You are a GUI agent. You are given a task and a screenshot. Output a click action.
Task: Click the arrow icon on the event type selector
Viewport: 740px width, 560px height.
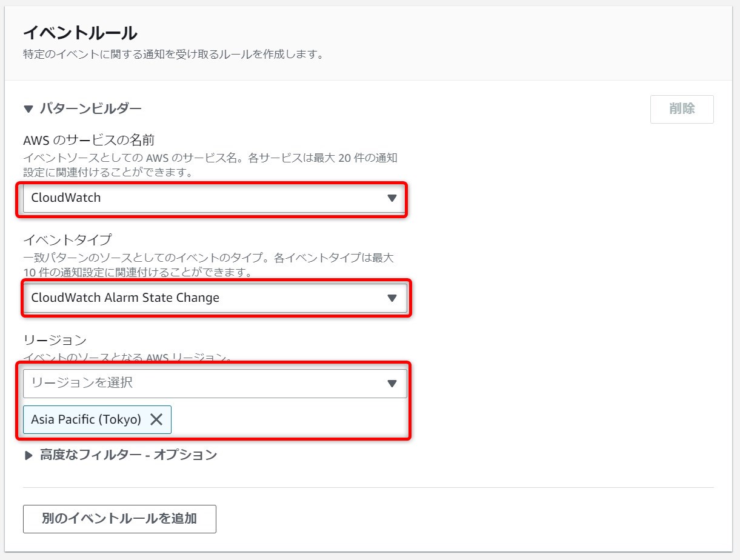click(393, 298)
